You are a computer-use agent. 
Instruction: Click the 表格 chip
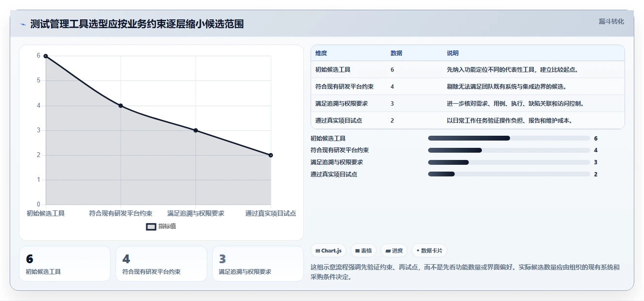coord(363,251)
